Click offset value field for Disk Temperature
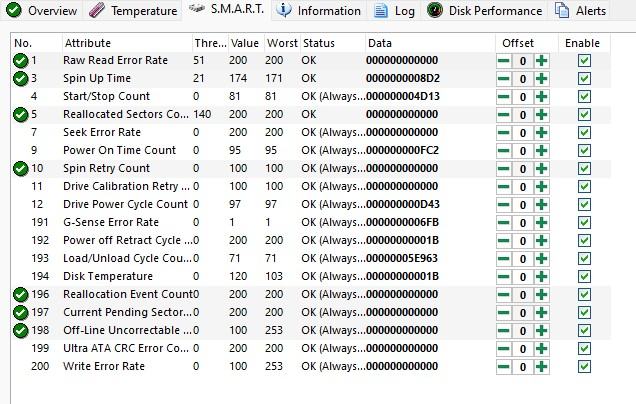 (523, 277)
